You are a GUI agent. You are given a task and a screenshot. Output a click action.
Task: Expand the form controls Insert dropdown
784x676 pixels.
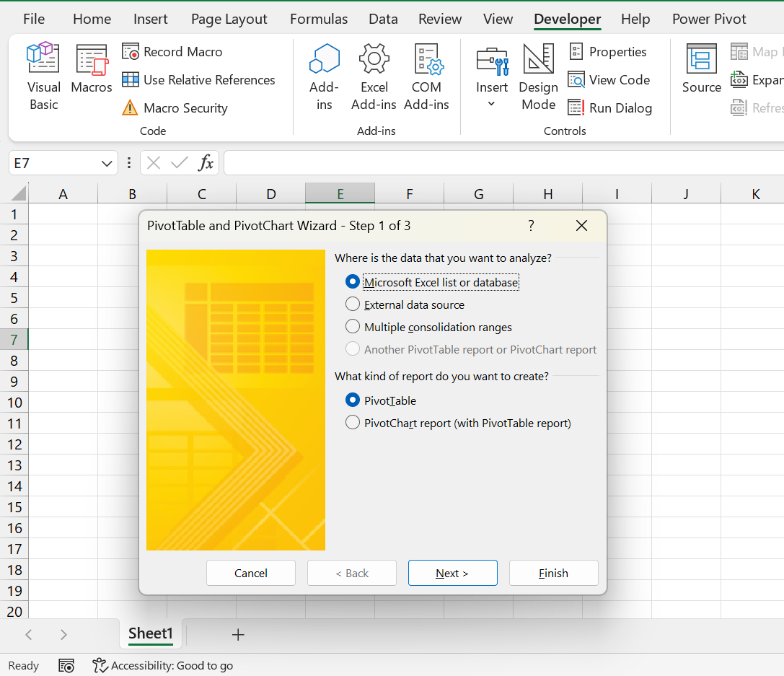tap(491, 103)
